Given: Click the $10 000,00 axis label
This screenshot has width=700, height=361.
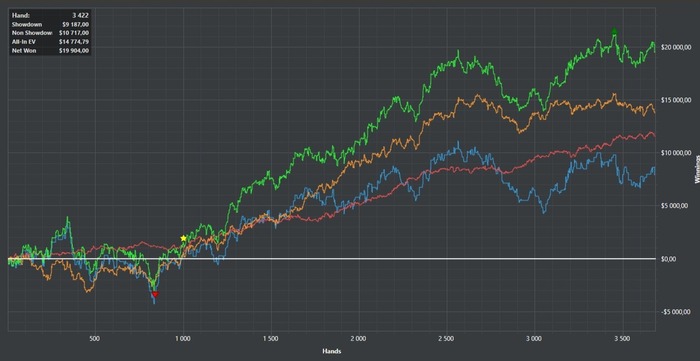Looking at the screenshot, I should (675, 153).
